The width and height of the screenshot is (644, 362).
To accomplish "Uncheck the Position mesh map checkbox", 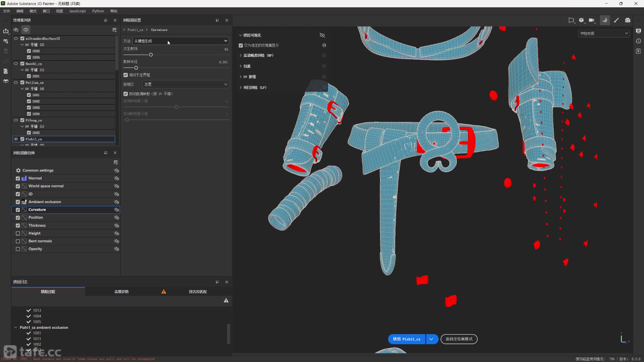I will pos(18,218).
